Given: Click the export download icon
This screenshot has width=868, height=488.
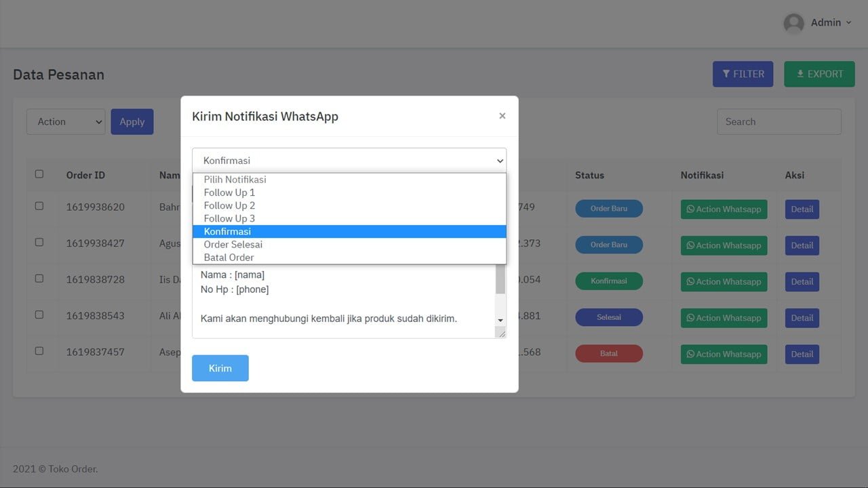Looking at the screenshot, I should point(800,74).
